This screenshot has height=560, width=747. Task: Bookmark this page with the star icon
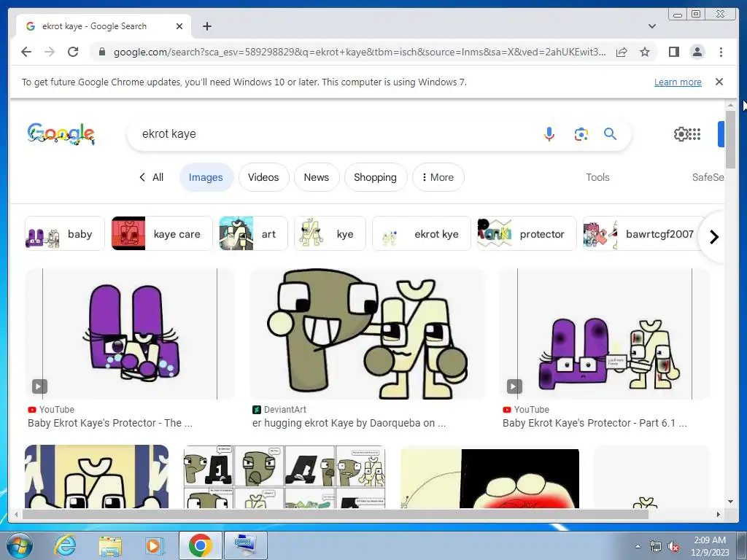click(x=645, y=52)
